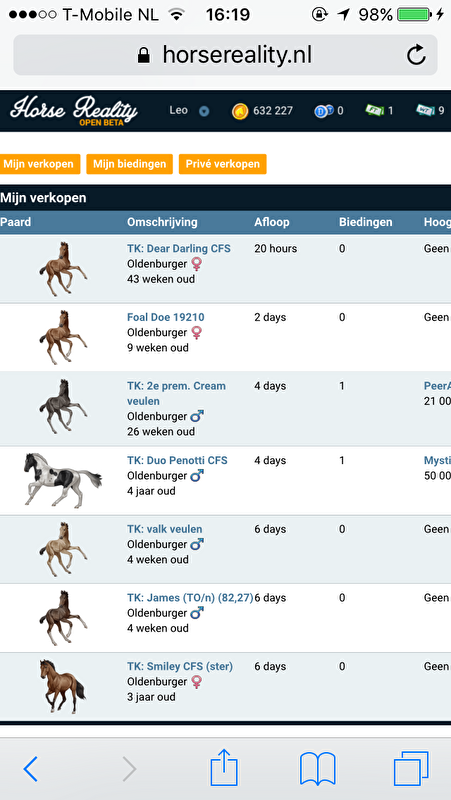Image resolution: width=451 pixels, height=800 pixels.
Task: Reload the page with Safari refresh icon
Action: coord(416,55)
